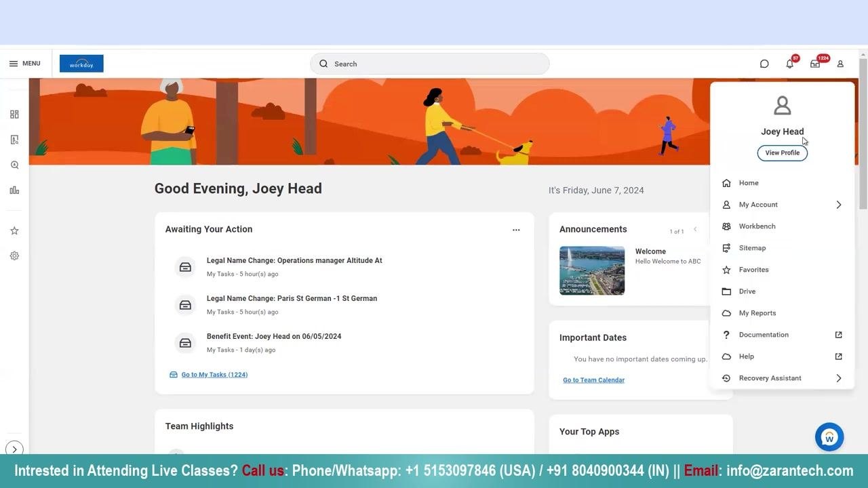Open notifications bell icon
The height and width of the screenshot is (488, 868).
point(789,64)
